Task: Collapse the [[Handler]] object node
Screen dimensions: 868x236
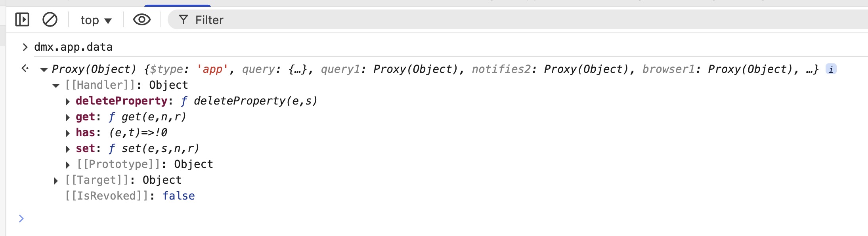Action: (x=56, y=86)
